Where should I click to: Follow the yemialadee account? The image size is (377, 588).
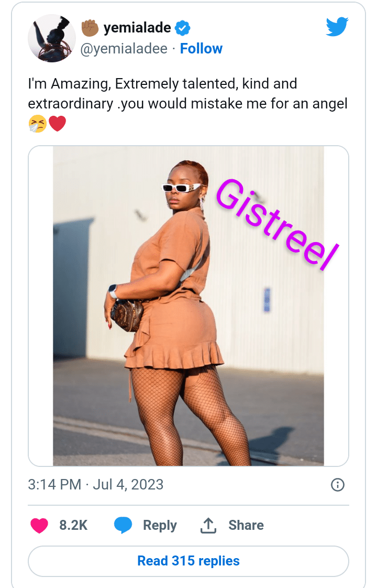pyautogui.click(x=201, y=49)
